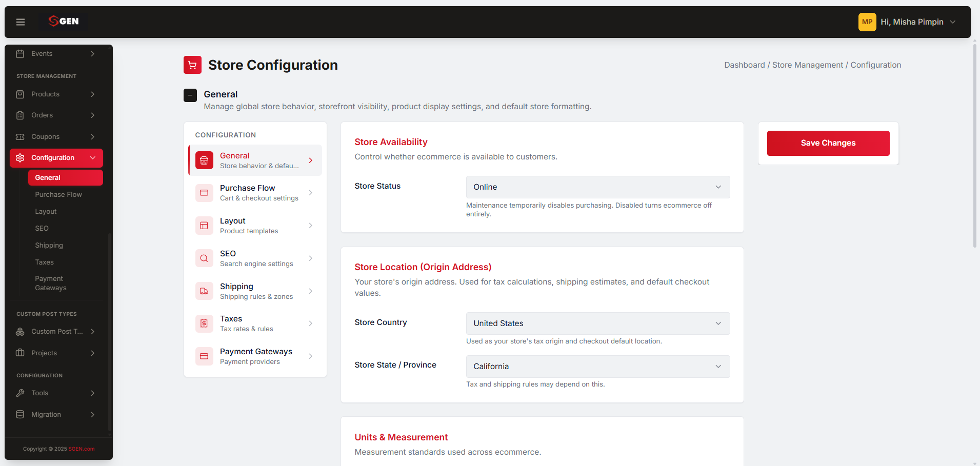Collapse the General section minus icon

[x=190, y=95]
